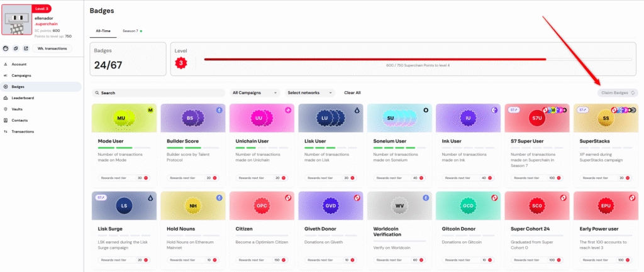
Task: Click the Leaderboard podium icon
Action: click(5, 98)
